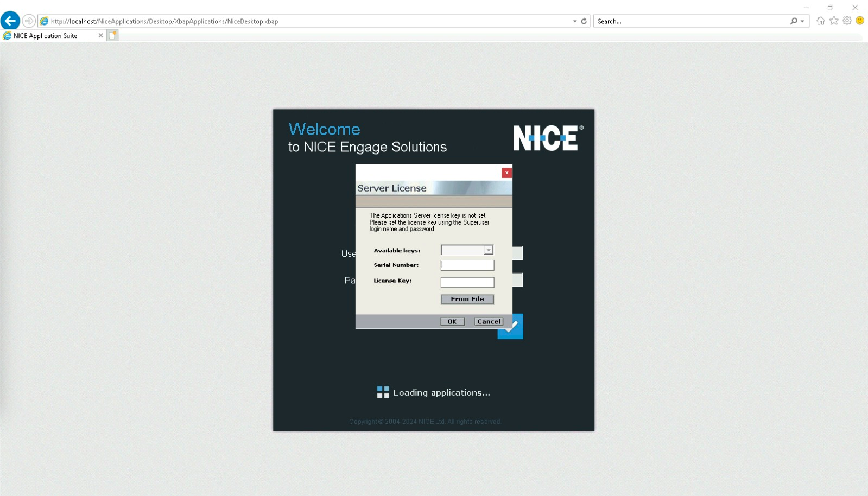Close the NICE Application Suite tab
The height and width of the screenshot is (496, 868).
pos(100,35)
